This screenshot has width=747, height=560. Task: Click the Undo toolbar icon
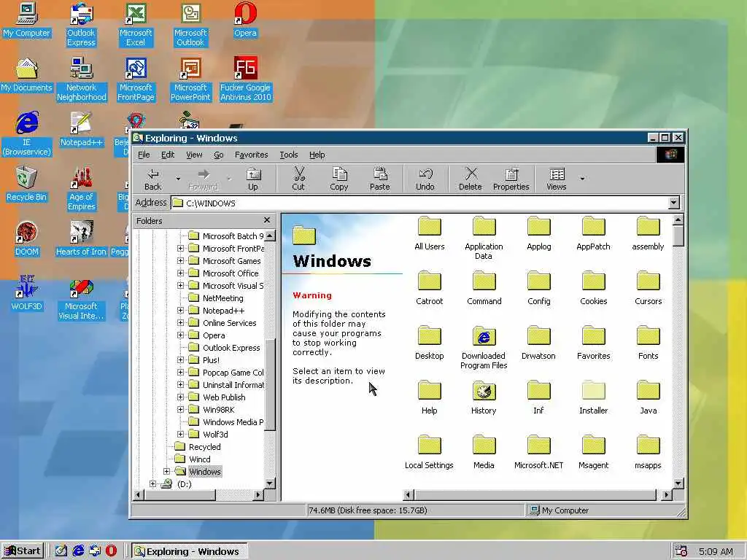click(x=425, y=179)
